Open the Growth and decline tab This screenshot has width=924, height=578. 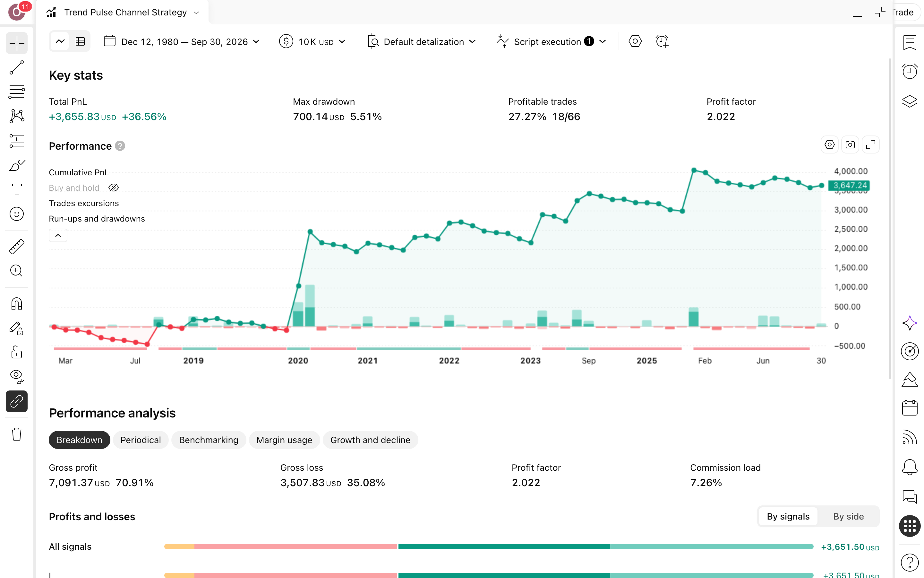370,440
